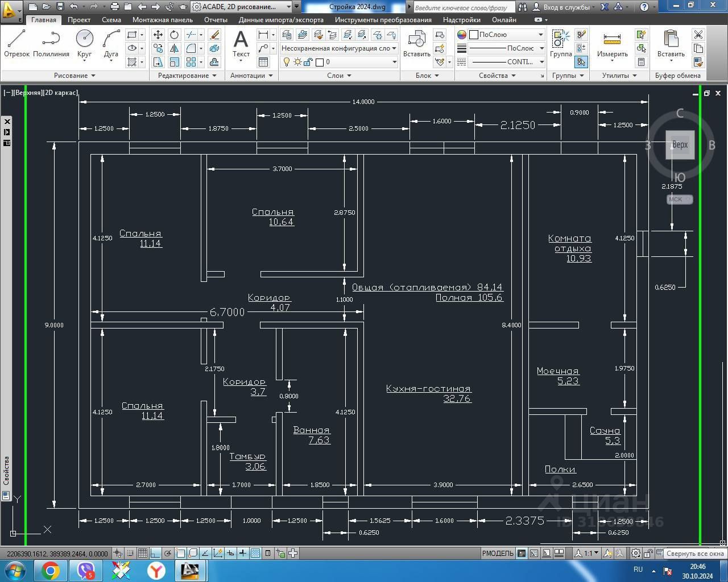Switch to the Главная ribbon tab
The width and height of the screenshot is (728, 582).
pos(44,20)
